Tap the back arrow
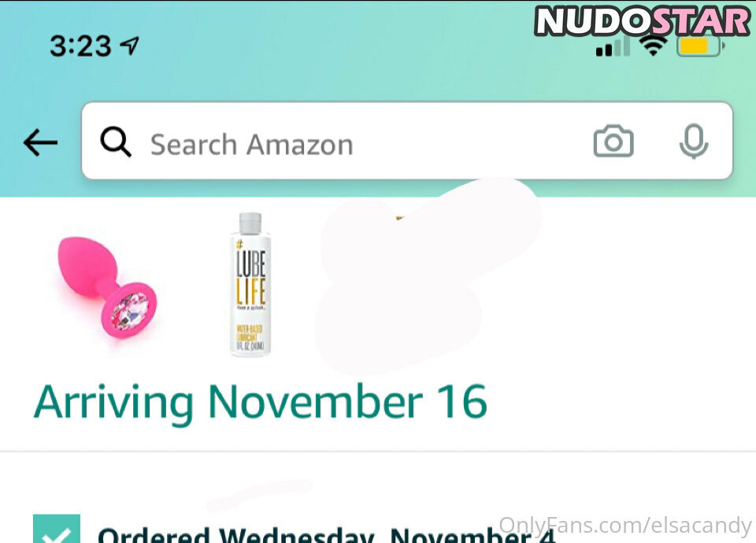 click(x=40, y=142)
